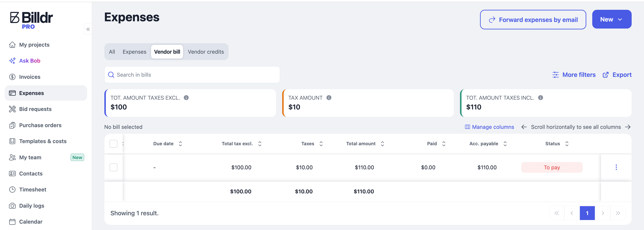
Task: Click the Manage columns icon
Action: click(x=467, y=127)
